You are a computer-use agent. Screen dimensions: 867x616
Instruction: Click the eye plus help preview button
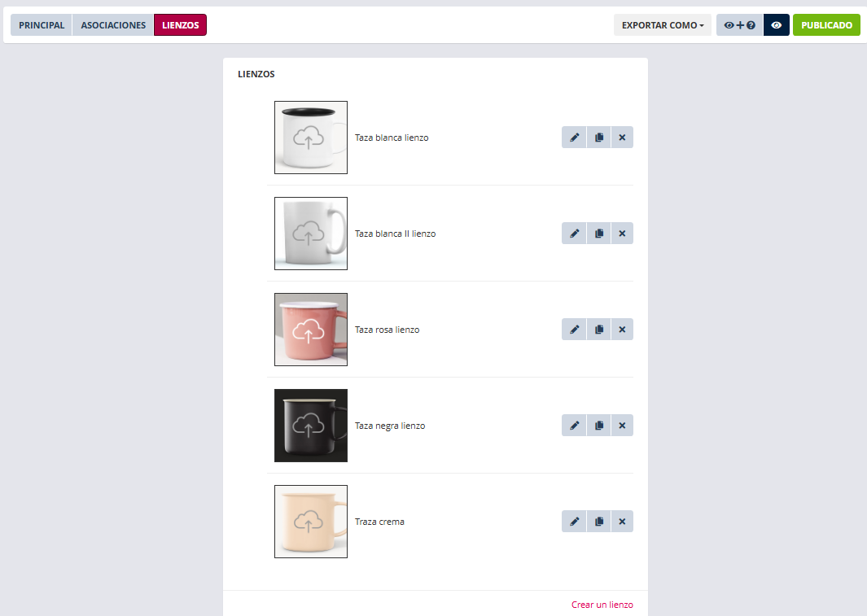pos(739,25)
